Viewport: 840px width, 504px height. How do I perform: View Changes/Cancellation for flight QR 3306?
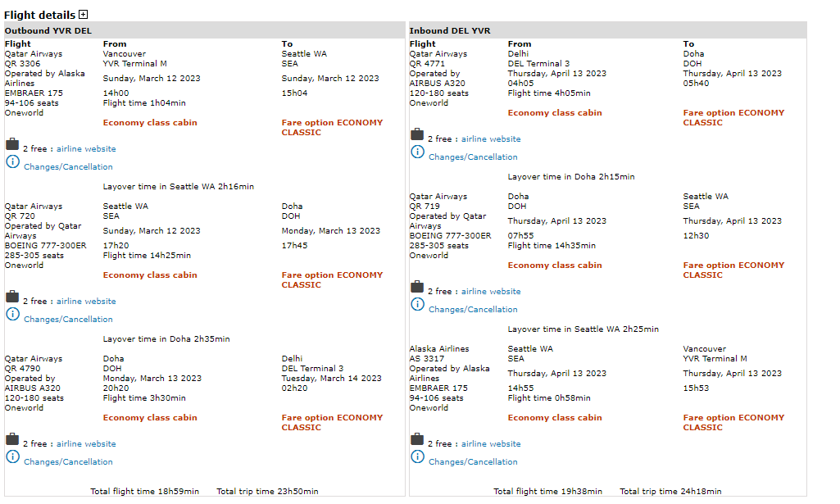(x=68, y=167)
